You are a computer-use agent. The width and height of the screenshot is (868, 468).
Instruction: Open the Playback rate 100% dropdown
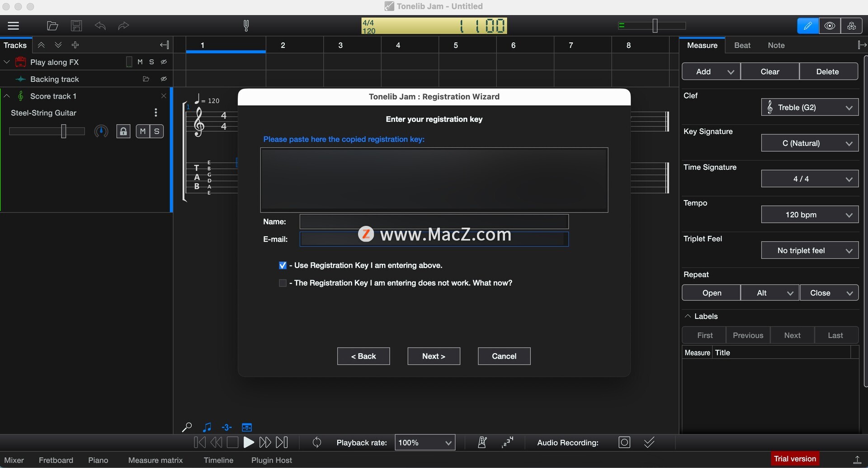click(x=425, y=443)
